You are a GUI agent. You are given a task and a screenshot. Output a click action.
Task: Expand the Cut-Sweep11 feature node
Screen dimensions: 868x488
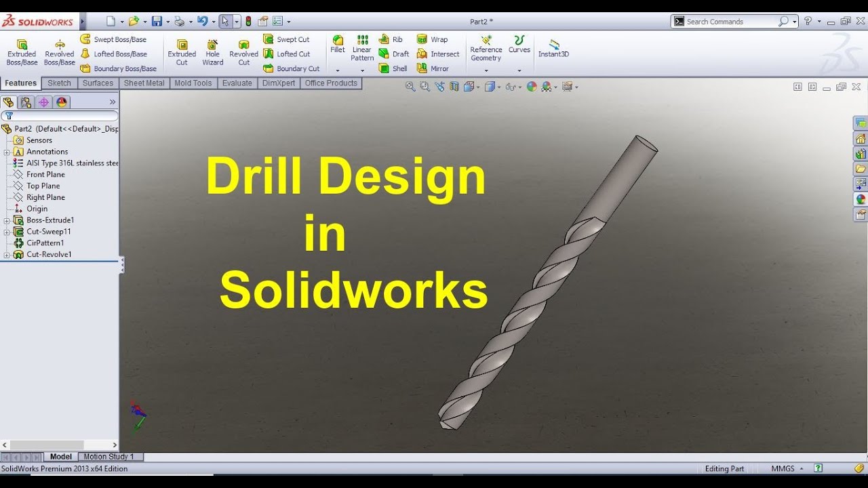tap(7, 232)
